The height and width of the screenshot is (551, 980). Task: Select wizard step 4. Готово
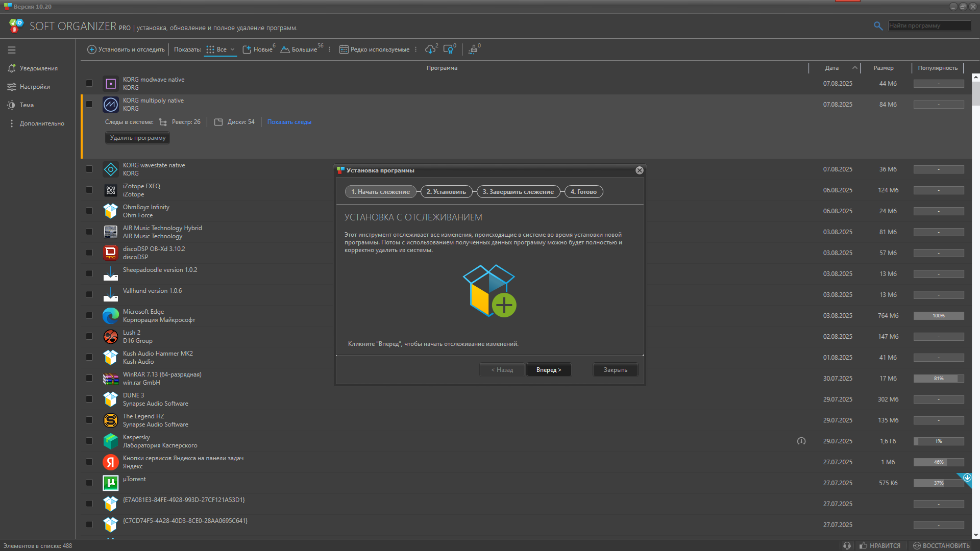pyautogui.click(x=583, y=192)
